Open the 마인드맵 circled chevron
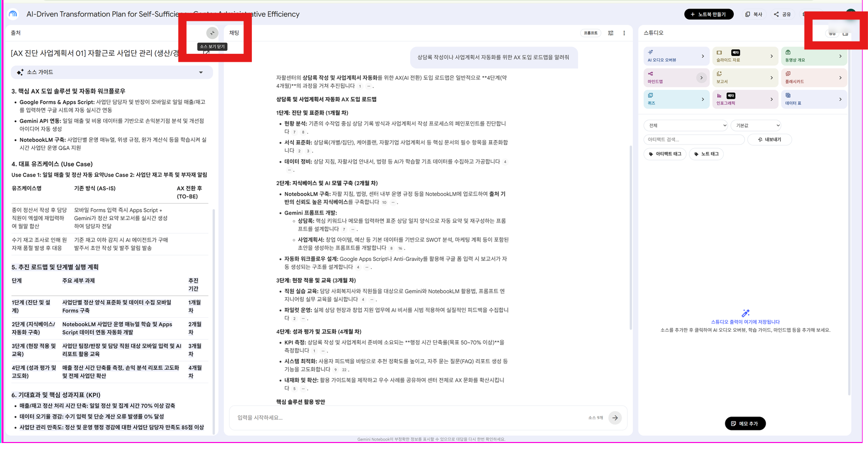Image resolution: width=868 pixels, height=452 pixels. click(701, 77)
